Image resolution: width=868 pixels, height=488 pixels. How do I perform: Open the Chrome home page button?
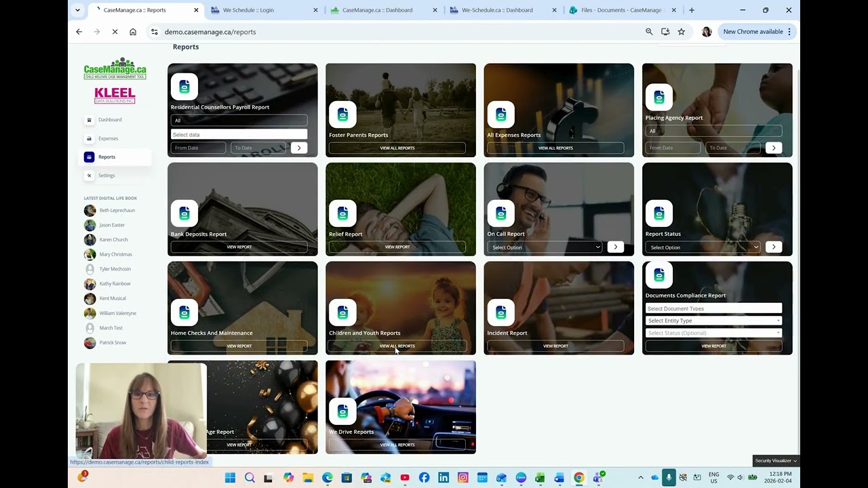point(133,32)
